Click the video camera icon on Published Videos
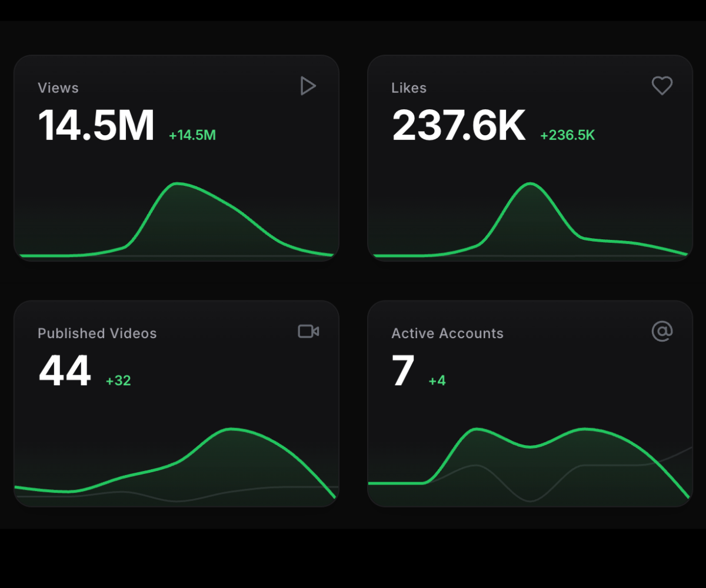The width and height of the screenshot is (706, 588). click(308, 331)
